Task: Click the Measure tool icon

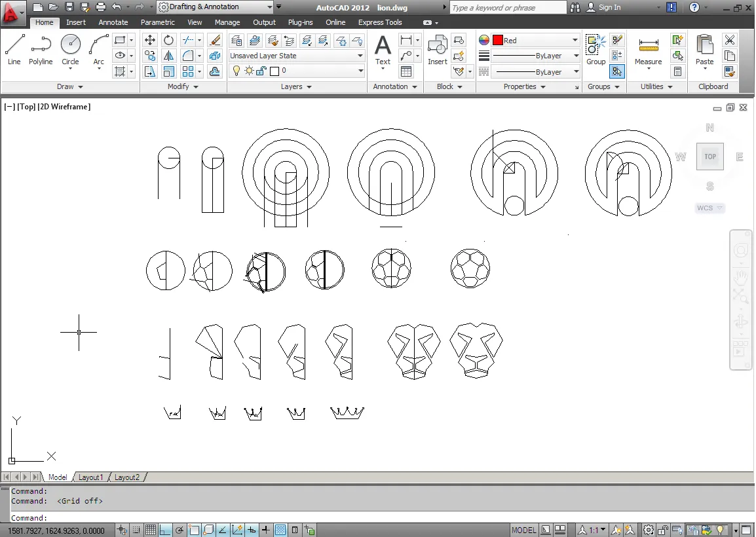Action: 648,50
